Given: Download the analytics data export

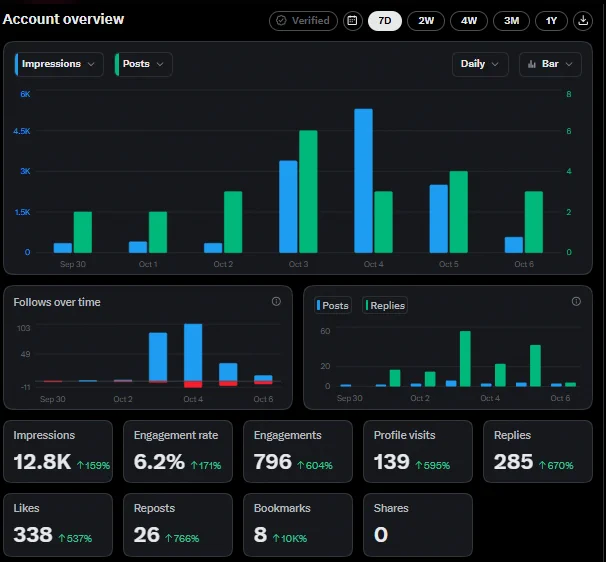Looking at the screenshot, I should click(583, 20).
